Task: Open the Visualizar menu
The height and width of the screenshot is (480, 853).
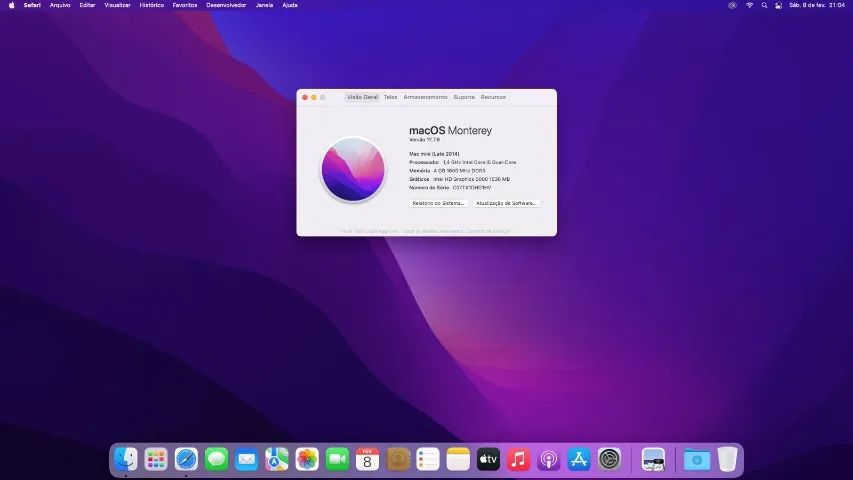Action: 118,5
